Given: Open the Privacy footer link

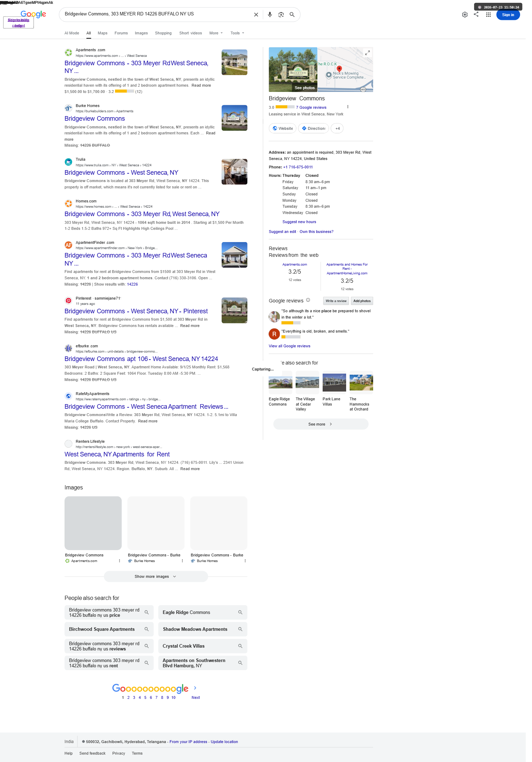Looking at the screenshot, I should point(119,753).
